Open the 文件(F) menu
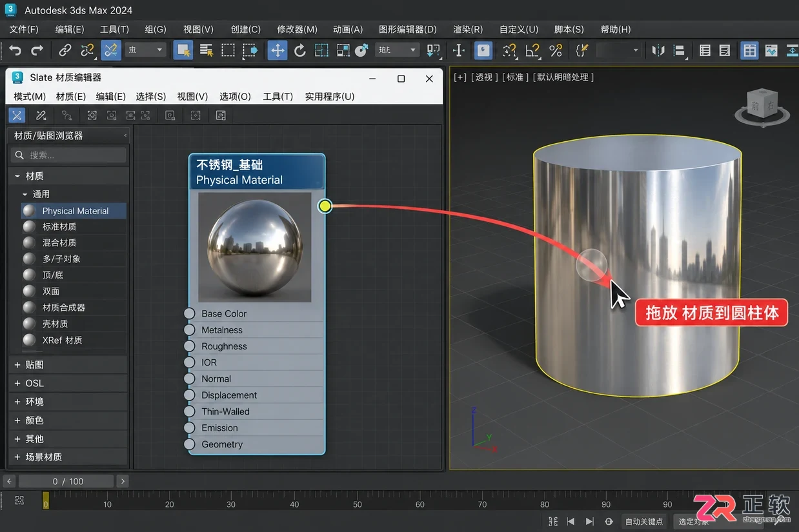Image resolution: width=799 pixels, height=532 pixels. [x=24, y=29]
